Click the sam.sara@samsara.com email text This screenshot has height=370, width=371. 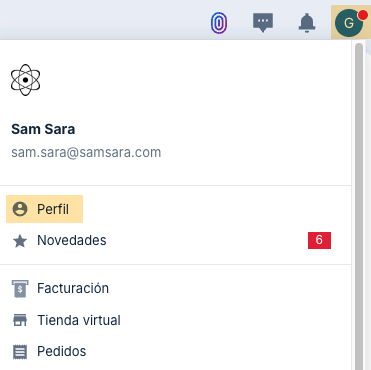click(86, 152)
